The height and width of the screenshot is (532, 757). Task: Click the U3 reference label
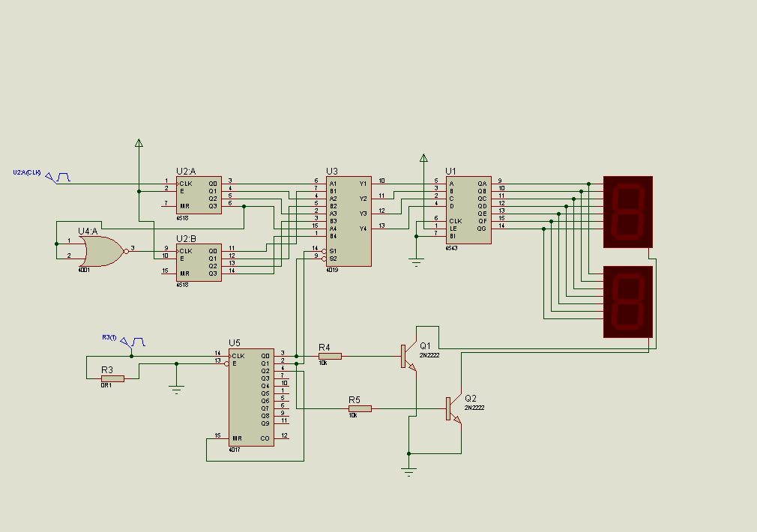[x=332, y=172]
